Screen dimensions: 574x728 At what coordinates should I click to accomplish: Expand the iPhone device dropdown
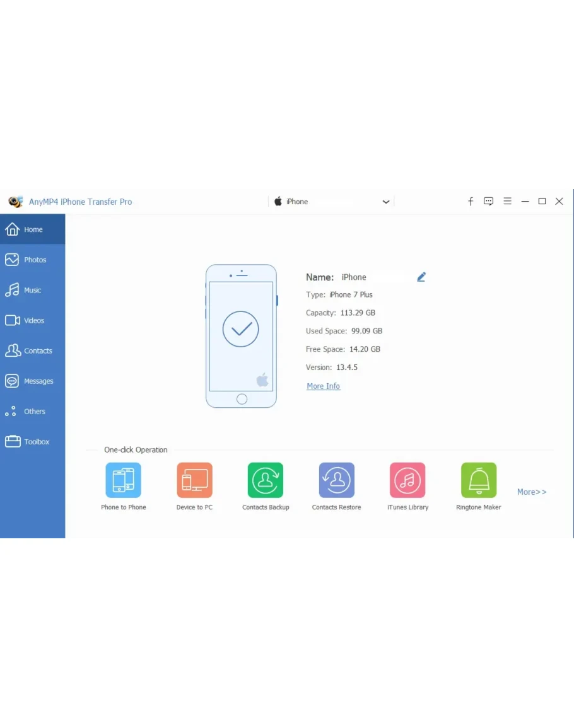(x=386, y=202)
